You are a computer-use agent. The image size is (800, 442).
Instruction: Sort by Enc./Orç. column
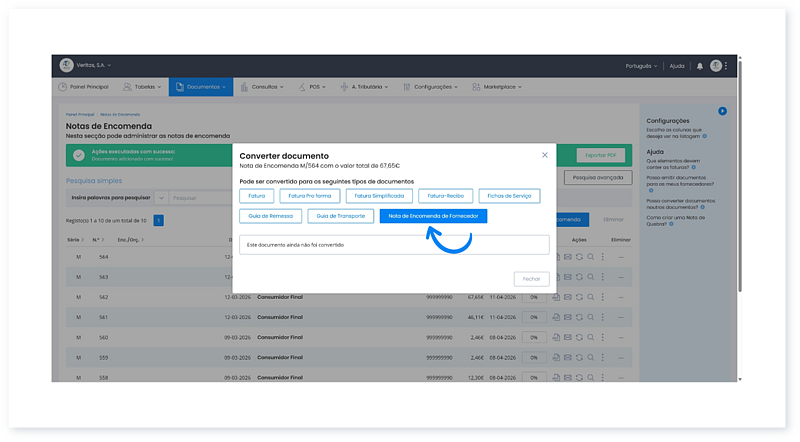tap(131, 239)
